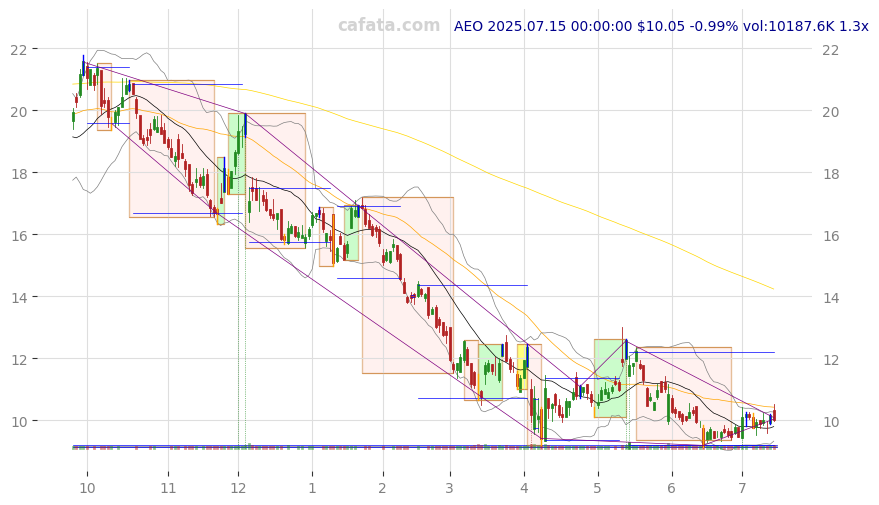879x505 pixels.
Task: Select month 3 on the time axis
Action: click(x=450, y=488)
